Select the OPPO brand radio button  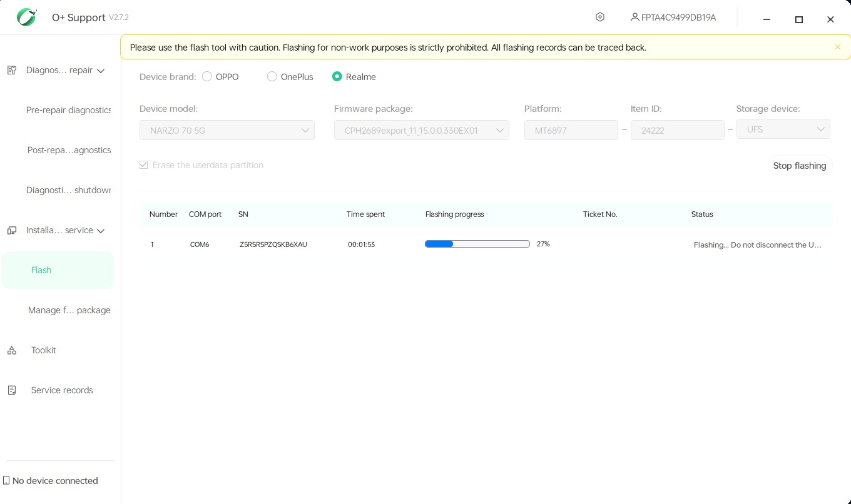(207, 76)
